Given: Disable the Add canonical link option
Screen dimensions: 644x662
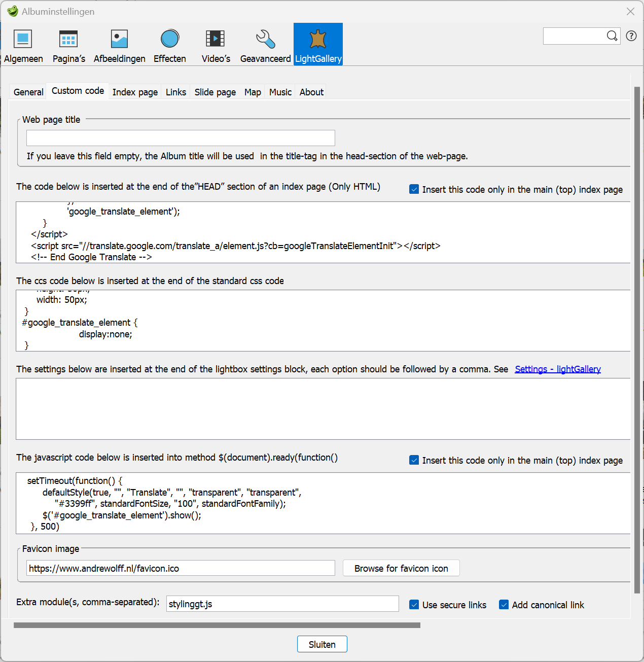Looking at the screenshot, I should pyautogui.click(x=504, y=604).
